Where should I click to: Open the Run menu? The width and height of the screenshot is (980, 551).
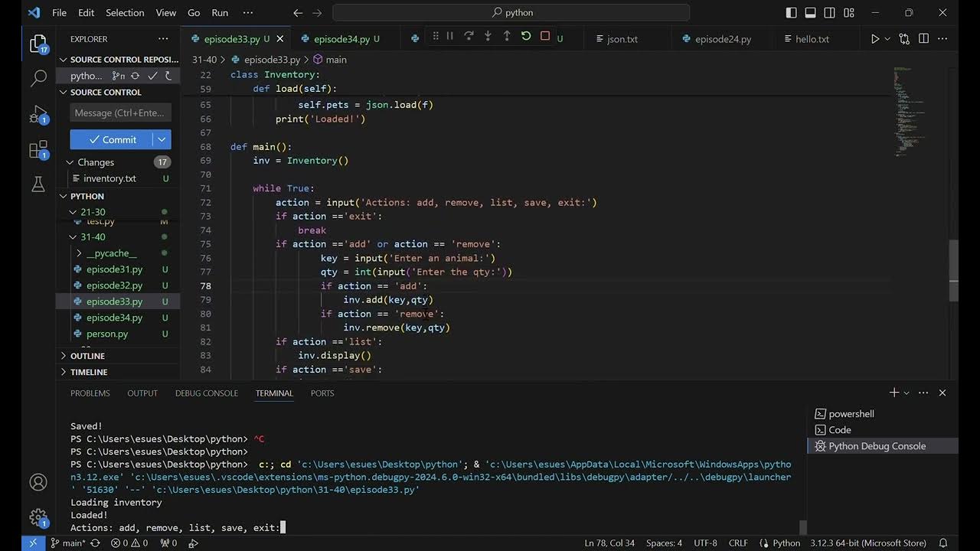click(x=220, y=13)
